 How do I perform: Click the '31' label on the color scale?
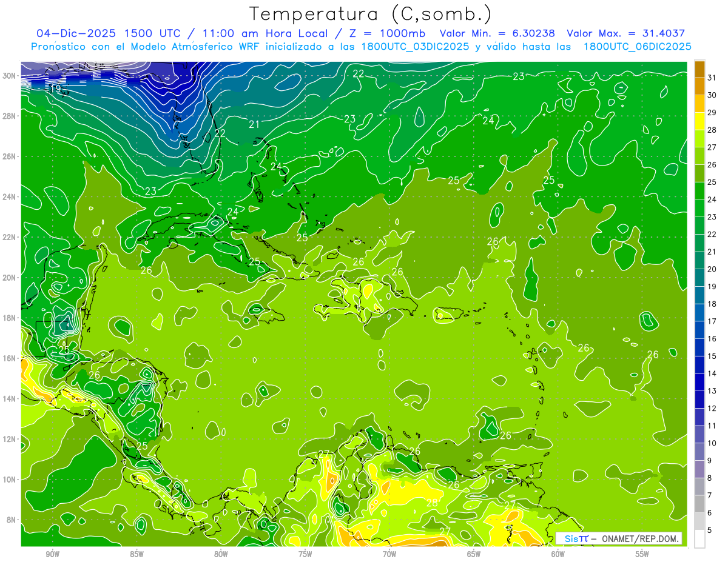pos(712,77)
